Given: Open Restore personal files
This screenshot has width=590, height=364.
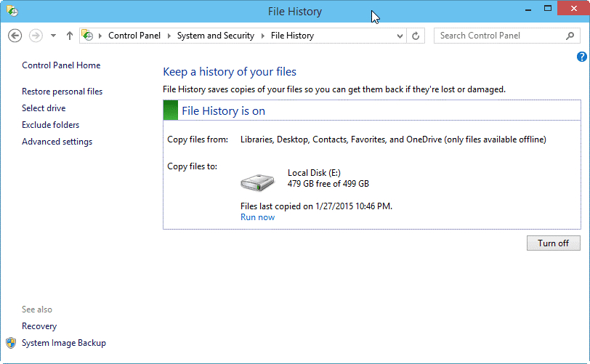Looking at the screenshot, I should (x=62, y=92).
